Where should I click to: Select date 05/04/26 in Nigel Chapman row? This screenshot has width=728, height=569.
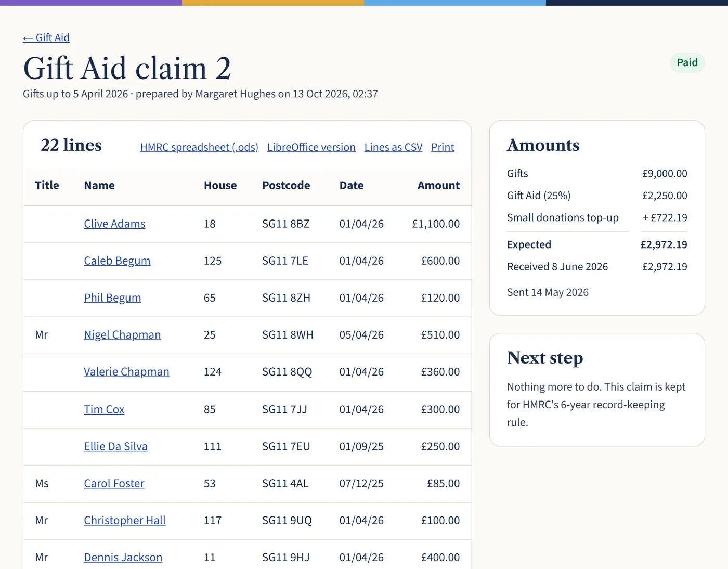(x=361, y=334)
